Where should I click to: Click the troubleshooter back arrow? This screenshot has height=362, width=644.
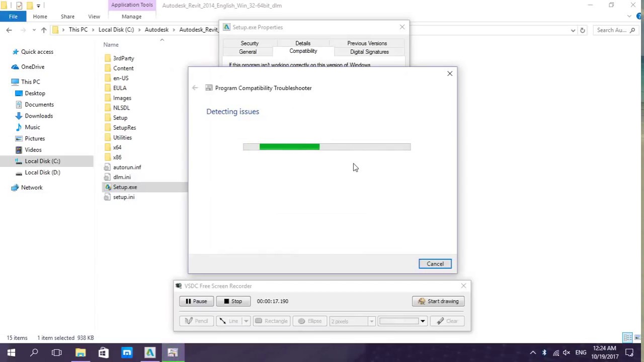(x=195, y=88)
